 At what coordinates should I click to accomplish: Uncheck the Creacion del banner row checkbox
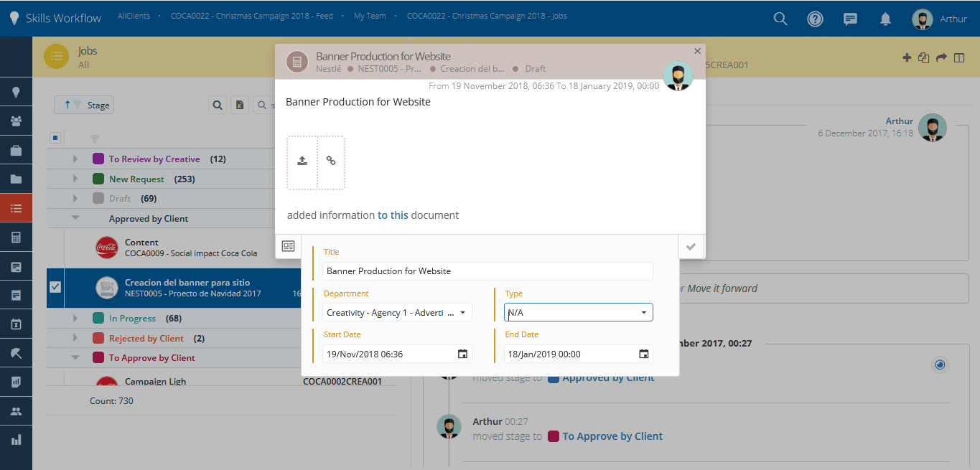55,287
